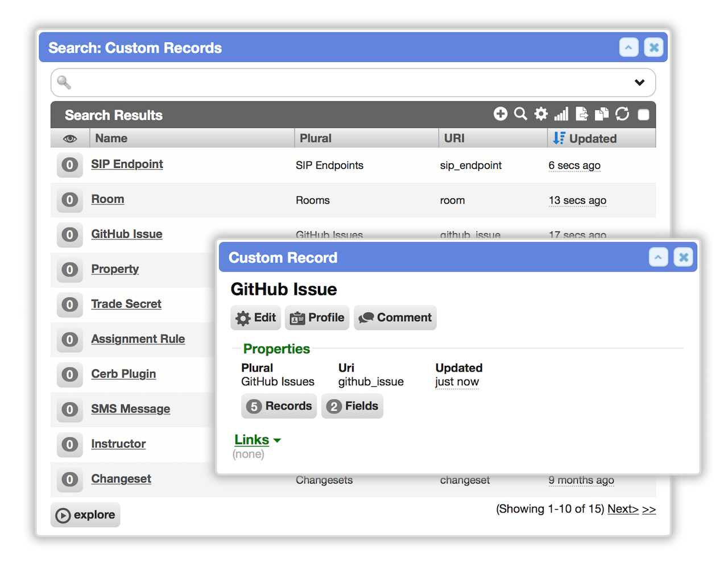
Task: Click the export list icon
Action: click(x=582, y=114)
